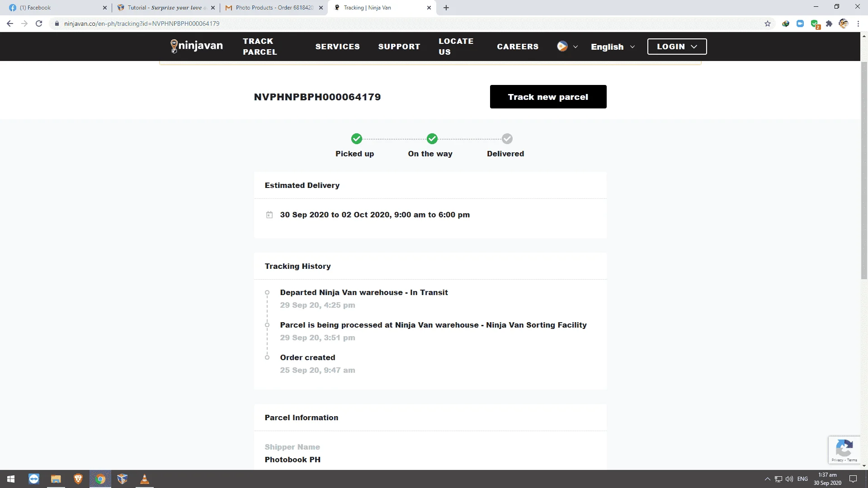Click the Track new parcel button
This screenshot has height=488, width=868.
coord(548,97)
